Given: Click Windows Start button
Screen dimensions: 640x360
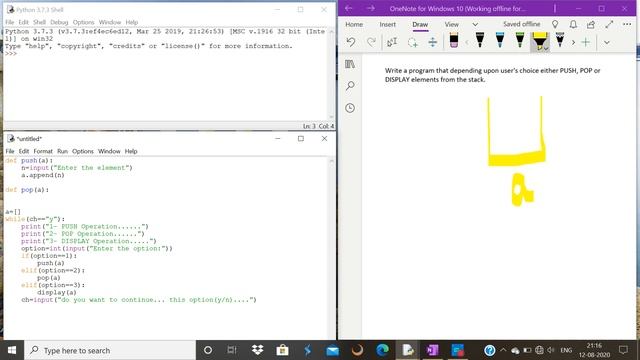Looking at the screenshot, I should (x=12, y=350).
